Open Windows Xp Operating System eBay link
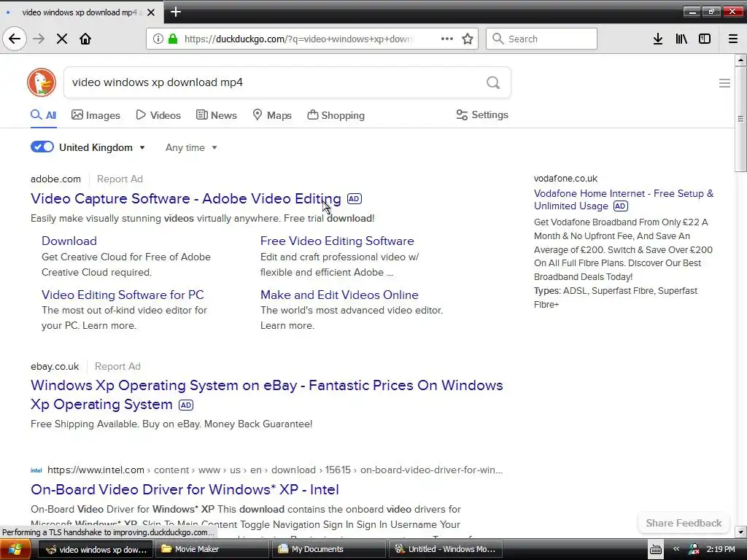Screen dimensions: 747x560 [x=267, y=394]
